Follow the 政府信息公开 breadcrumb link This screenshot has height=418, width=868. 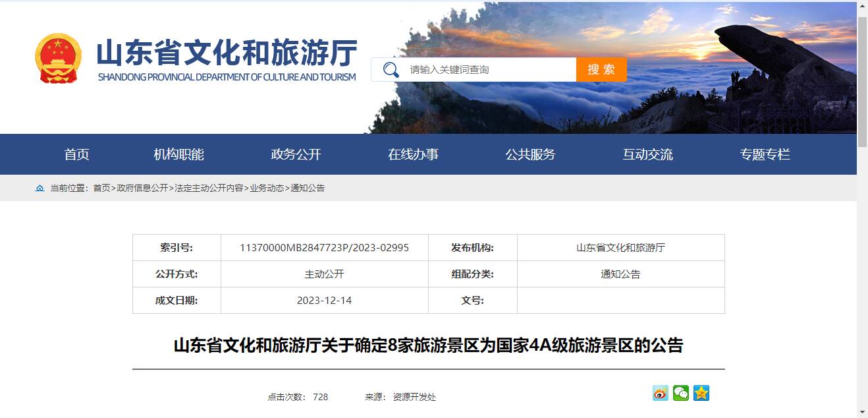click(x=142, y=188)
